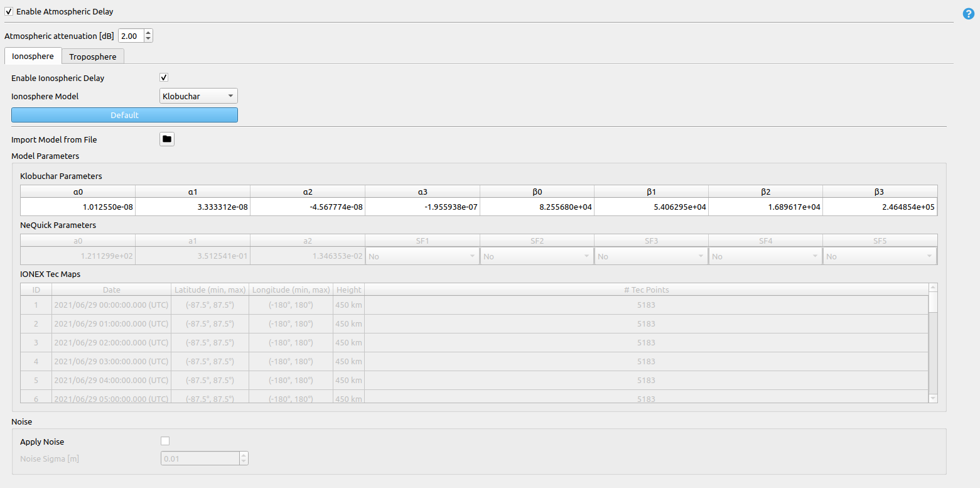Click the blue help question mark icon
980x488 pixels.
968,13
